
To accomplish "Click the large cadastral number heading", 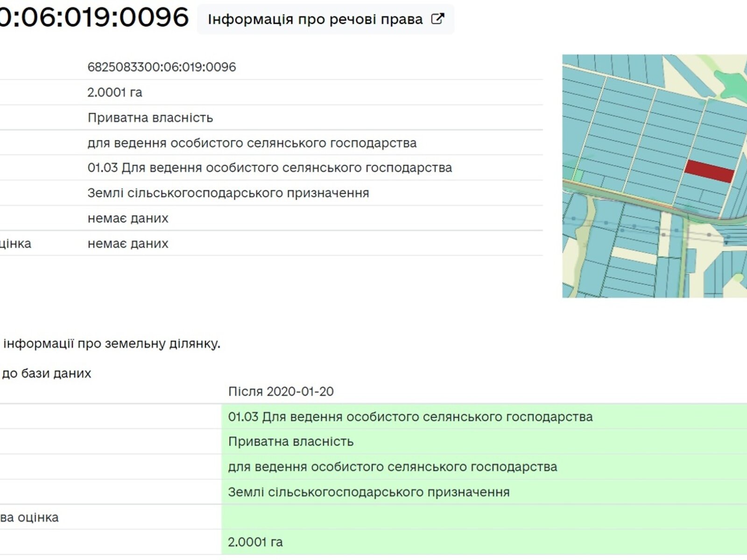I will (93, 17).
